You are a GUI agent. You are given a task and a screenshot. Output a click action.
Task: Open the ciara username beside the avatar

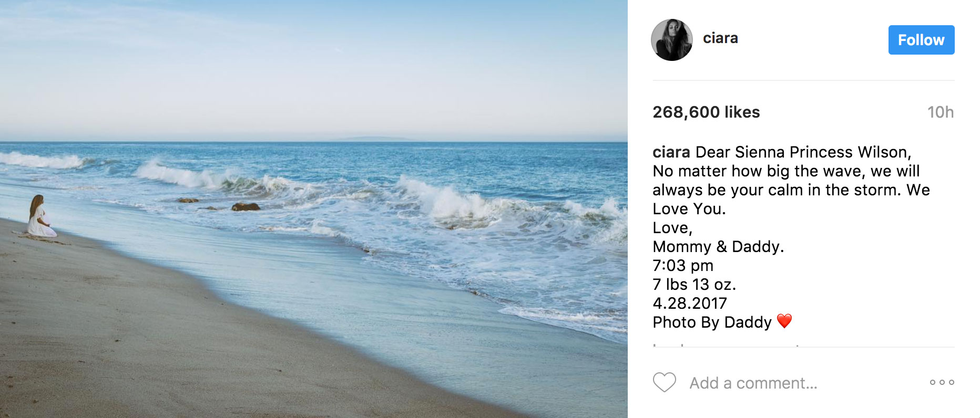720,38
